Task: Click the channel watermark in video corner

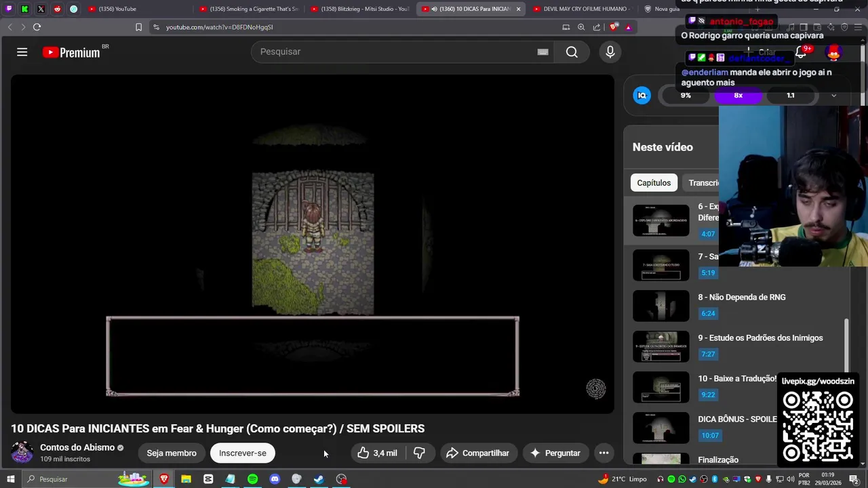Action: (596, 388)
